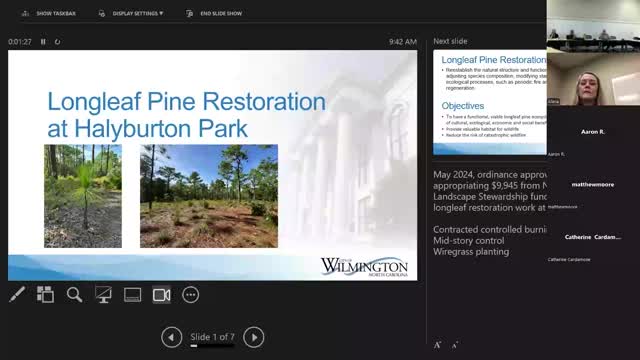The image size is (640, 360).
Task: Click the 9:42 AM clock display
Action: point(402,42)
